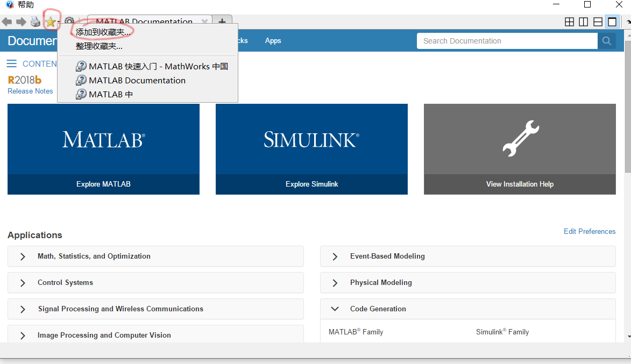Expand Image Processing and Computer Vision

point(155,334)
